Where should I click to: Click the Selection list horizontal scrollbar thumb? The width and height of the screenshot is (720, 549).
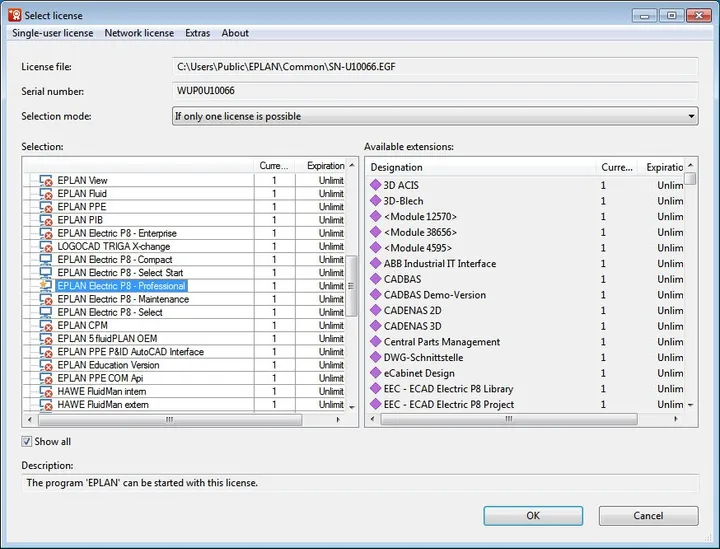[x=170, y=420]
